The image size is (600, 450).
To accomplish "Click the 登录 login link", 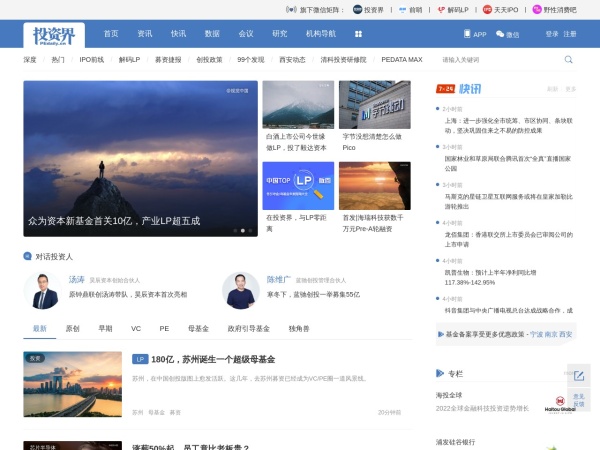I will tap(552, 34).
